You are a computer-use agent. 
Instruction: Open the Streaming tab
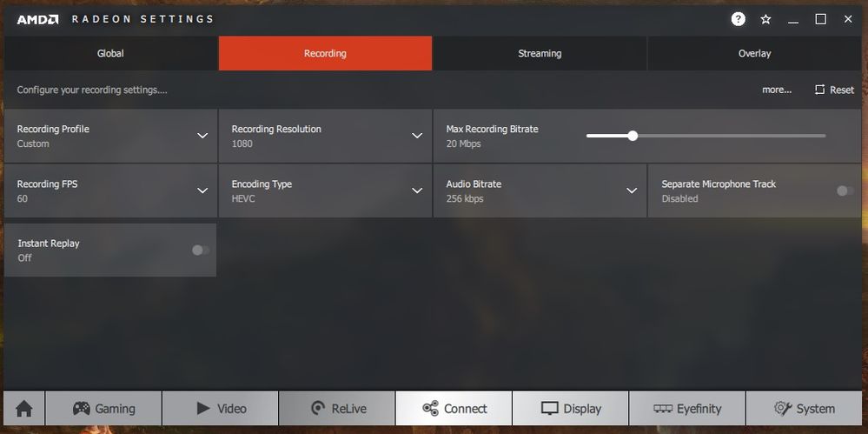[540, 53]
